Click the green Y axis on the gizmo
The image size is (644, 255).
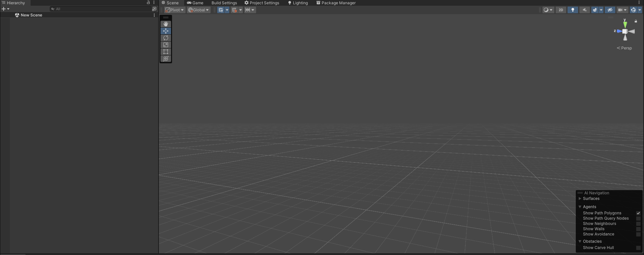point(625,24)
